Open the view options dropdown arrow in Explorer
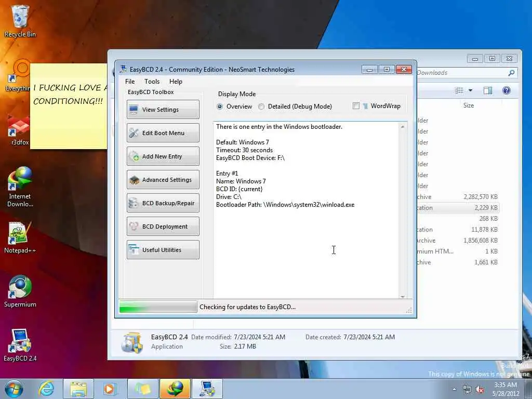 470,90
